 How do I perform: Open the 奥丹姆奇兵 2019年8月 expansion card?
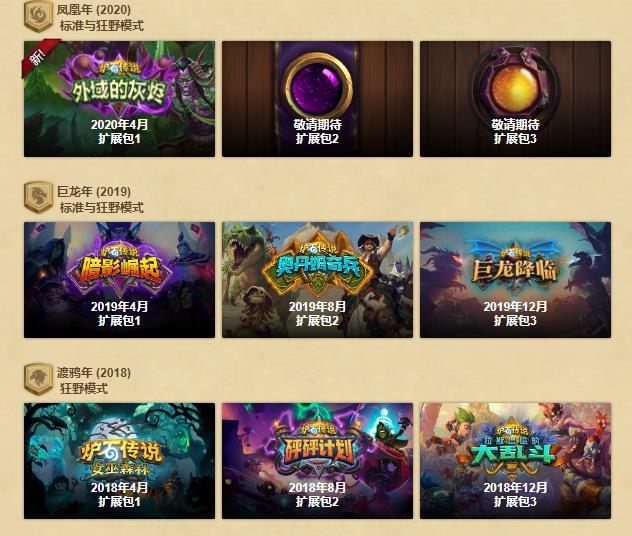pyautogui.click(x=317, y=280)
